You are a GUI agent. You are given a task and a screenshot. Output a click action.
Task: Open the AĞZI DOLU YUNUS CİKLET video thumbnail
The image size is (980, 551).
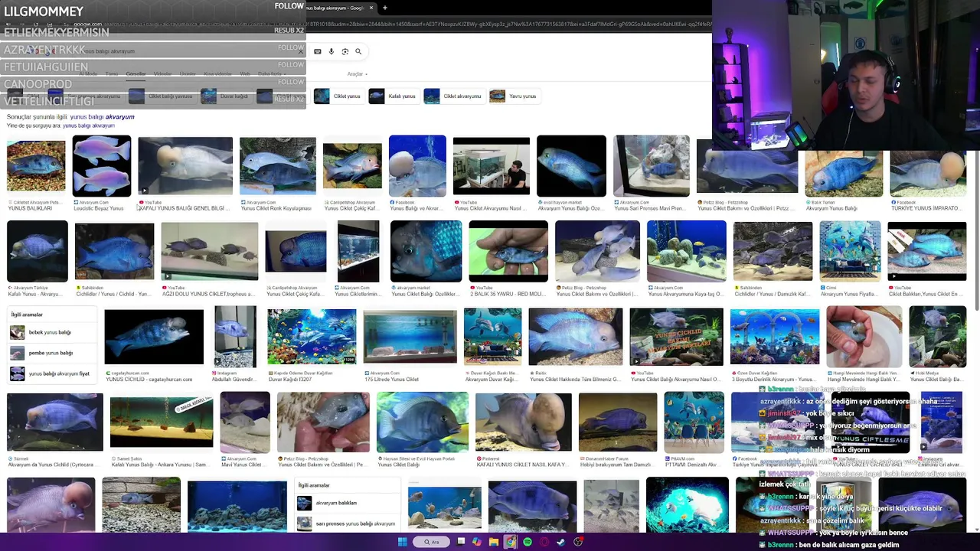pos(210,252)
